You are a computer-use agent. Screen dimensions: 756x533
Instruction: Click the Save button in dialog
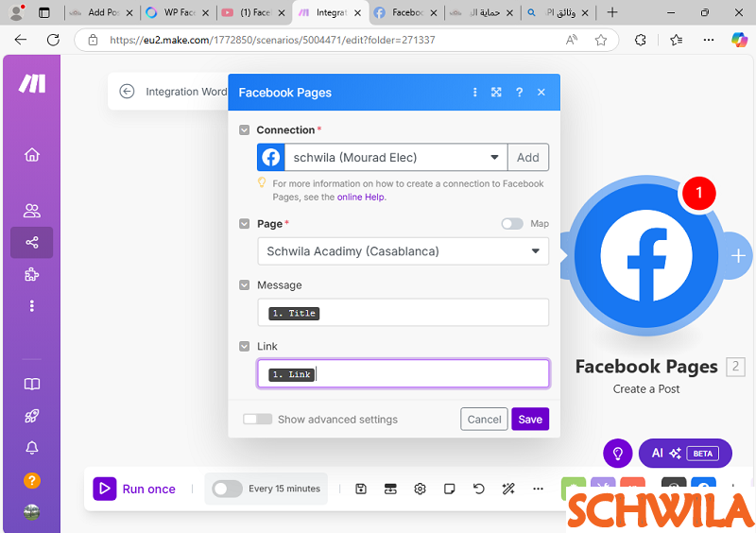pos(530,420)
